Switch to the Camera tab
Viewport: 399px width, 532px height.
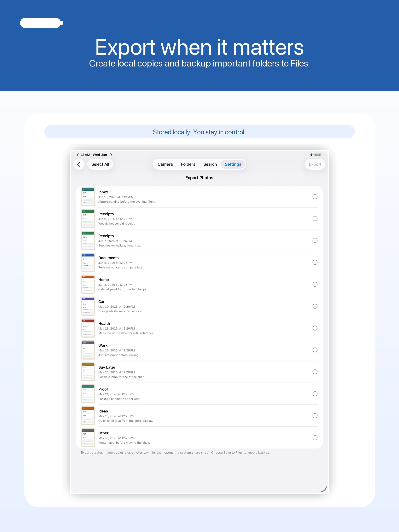tap(165, 164)
